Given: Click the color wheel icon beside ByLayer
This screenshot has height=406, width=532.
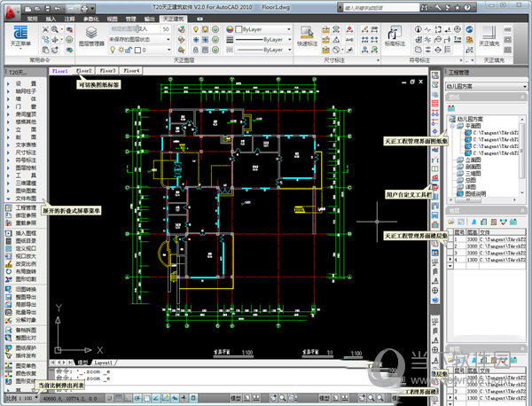Looking at the screenshot, I should pyautogui.click(x=230, y=29).
